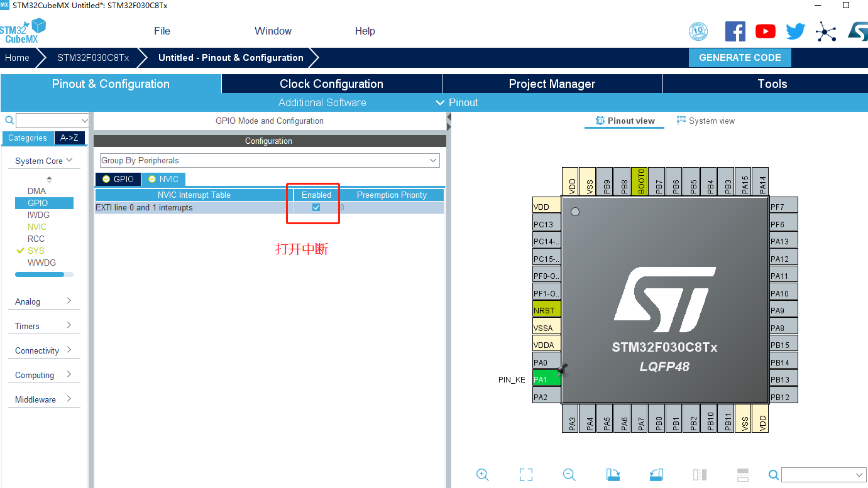The height and width of the screenshot is (488, 868).
Task: Select DMA in System Core list
Action: tap(36, 191)
